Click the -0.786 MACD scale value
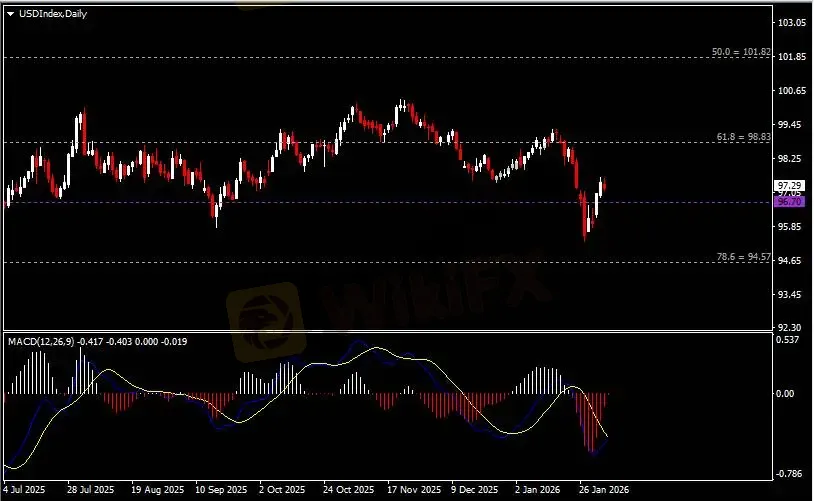 pyautogui.click(x=789, y=475)
